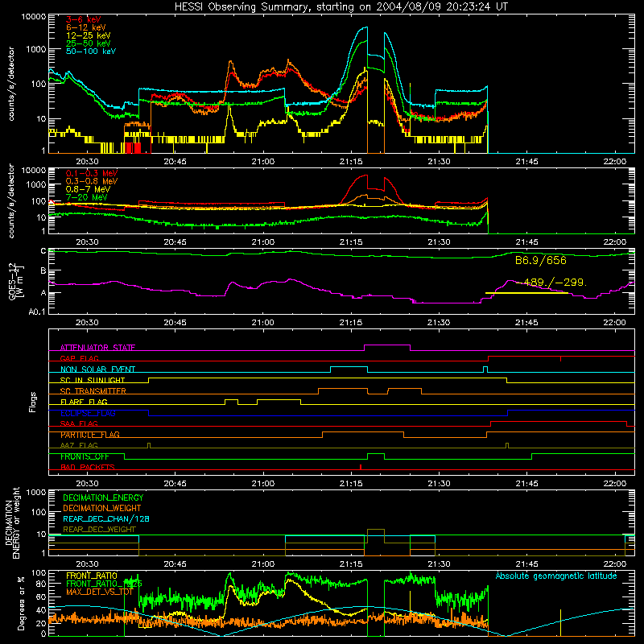Click the orange 'DECIMATION_WEIGHT' legend label
The height and width of the screenshot is (644, 644).
tap(102, 508)
